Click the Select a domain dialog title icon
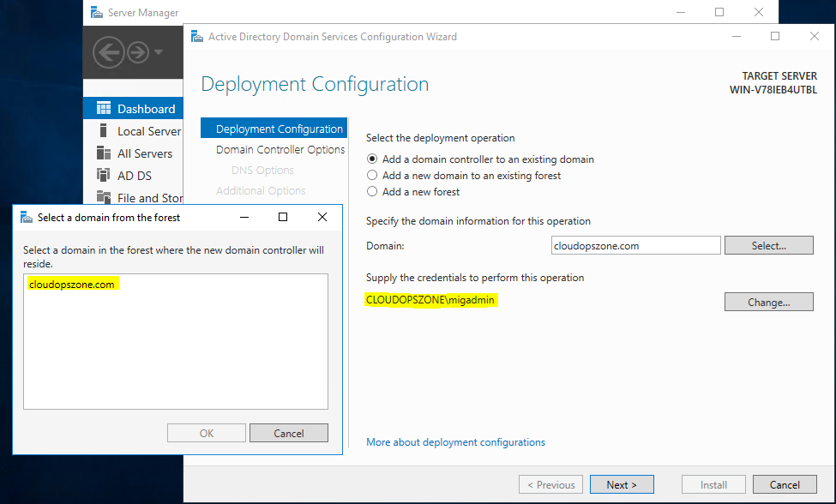 26,218
